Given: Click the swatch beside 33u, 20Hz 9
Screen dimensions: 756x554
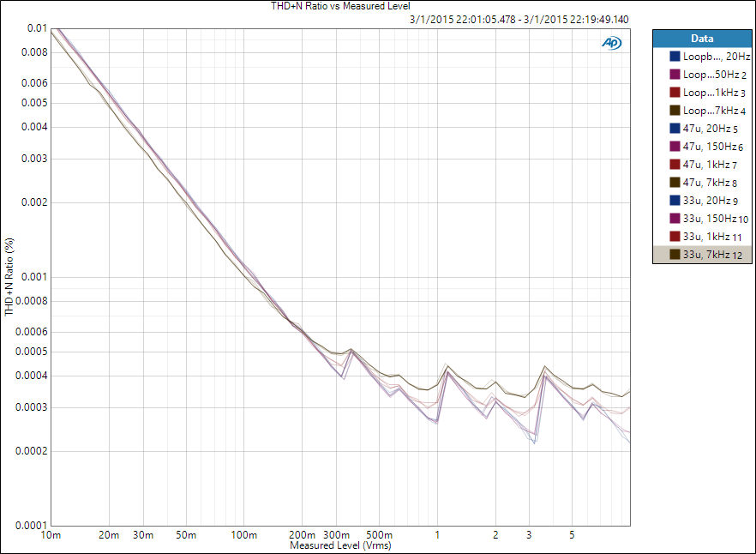Looking at the screenshot, I should [675, 201].
